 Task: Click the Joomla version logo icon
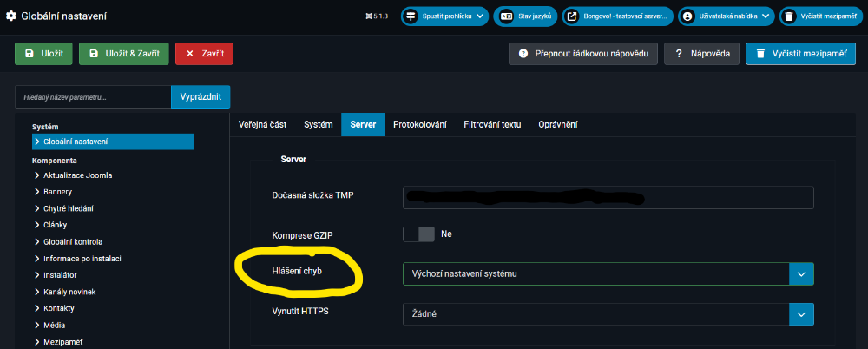369,16
